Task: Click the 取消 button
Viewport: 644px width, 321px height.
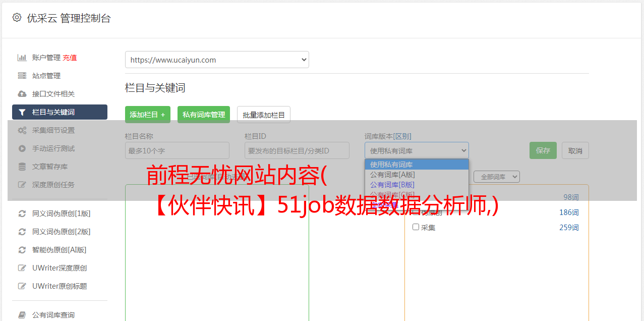Action: tap(575, 150)
